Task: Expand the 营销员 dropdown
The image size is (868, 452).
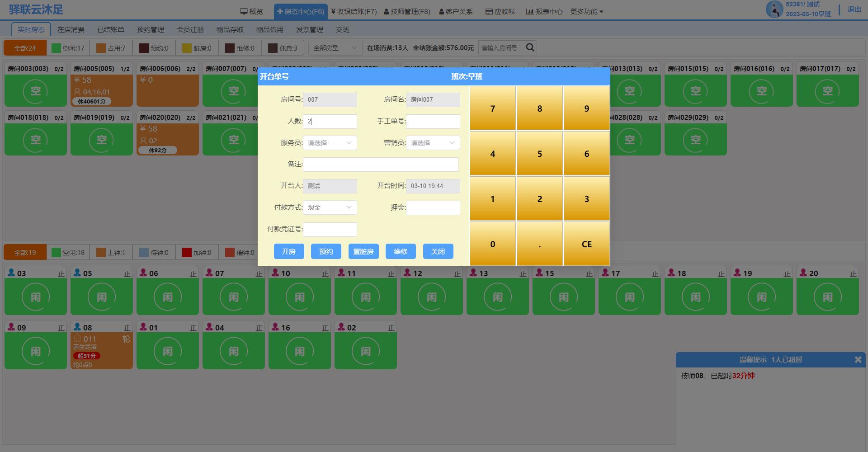Action: click(x=433, y=143)
